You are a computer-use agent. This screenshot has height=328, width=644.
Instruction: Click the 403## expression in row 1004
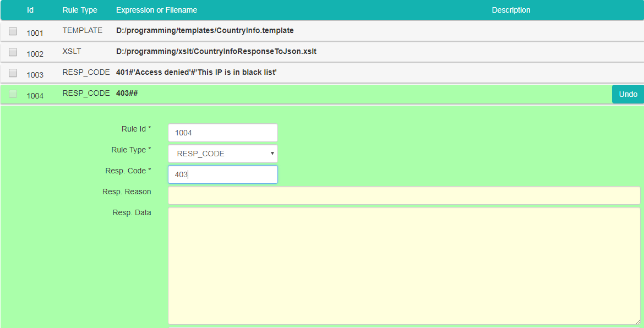click(x=127, y=94)
